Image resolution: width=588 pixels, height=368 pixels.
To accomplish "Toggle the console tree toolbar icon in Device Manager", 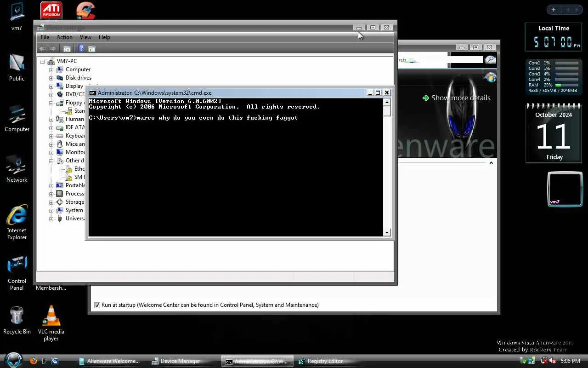I will pos(67,48).
